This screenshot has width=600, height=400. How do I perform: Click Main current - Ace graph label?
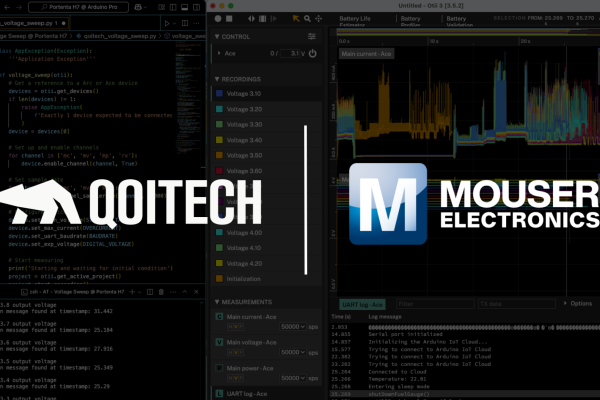[x=366, y=54]
